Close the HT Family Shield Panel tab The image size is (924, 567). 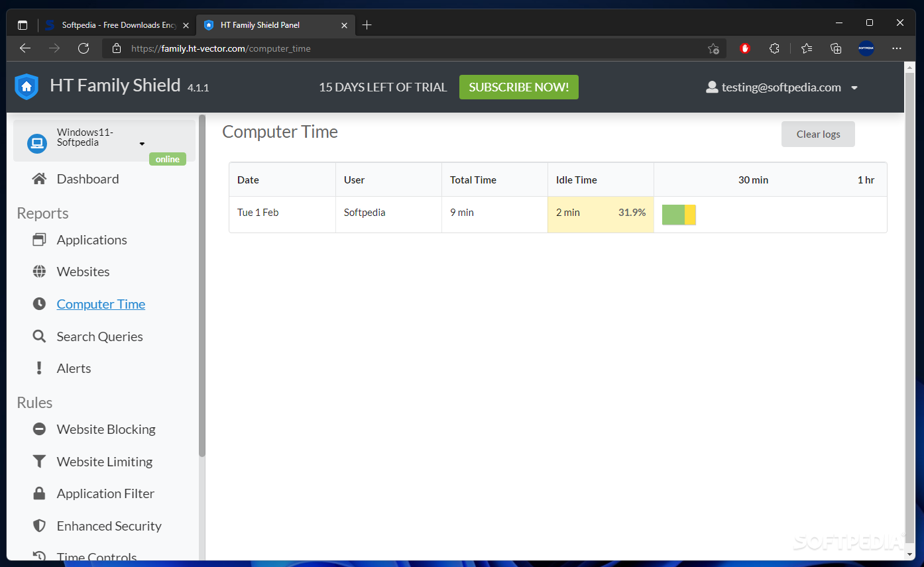[345, 25]
